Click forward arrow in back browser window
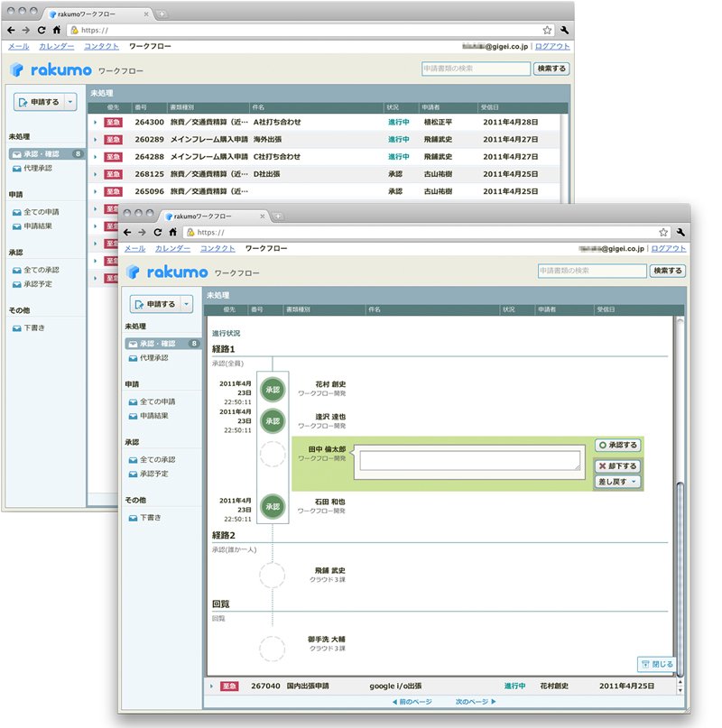Screen dimensions: 722x728 click(26, 30)
